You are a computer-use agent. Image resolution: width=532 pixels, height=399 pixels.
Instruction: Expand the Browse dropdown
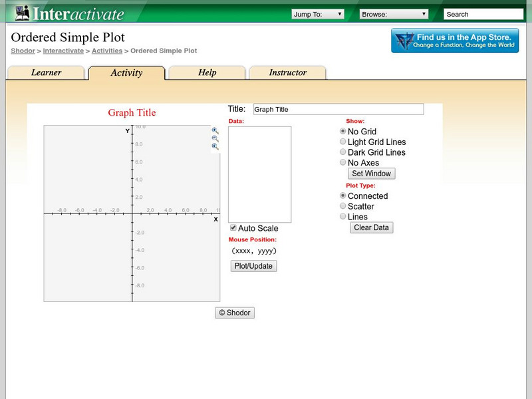tap(394, 14)
